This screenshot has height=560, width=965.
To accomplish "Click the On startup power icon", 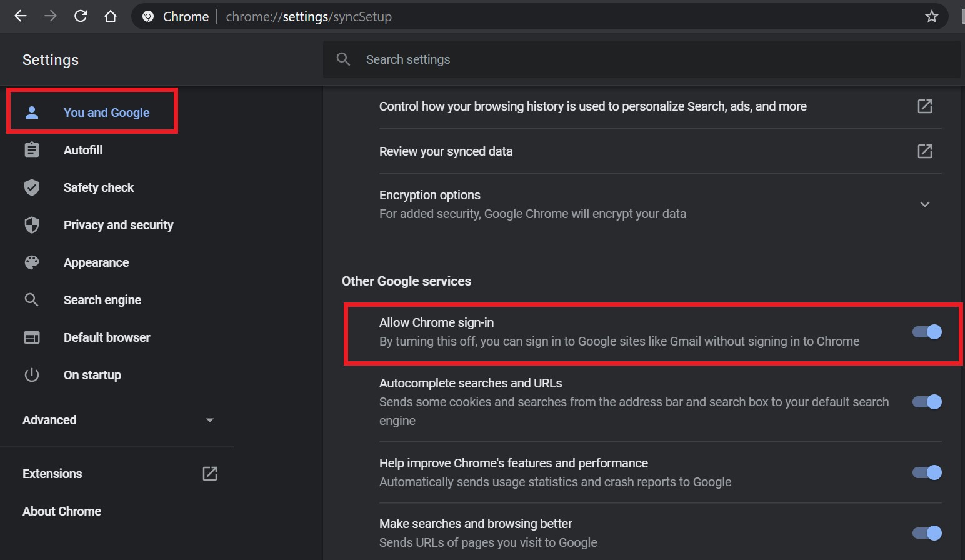I will pos(31,374).
